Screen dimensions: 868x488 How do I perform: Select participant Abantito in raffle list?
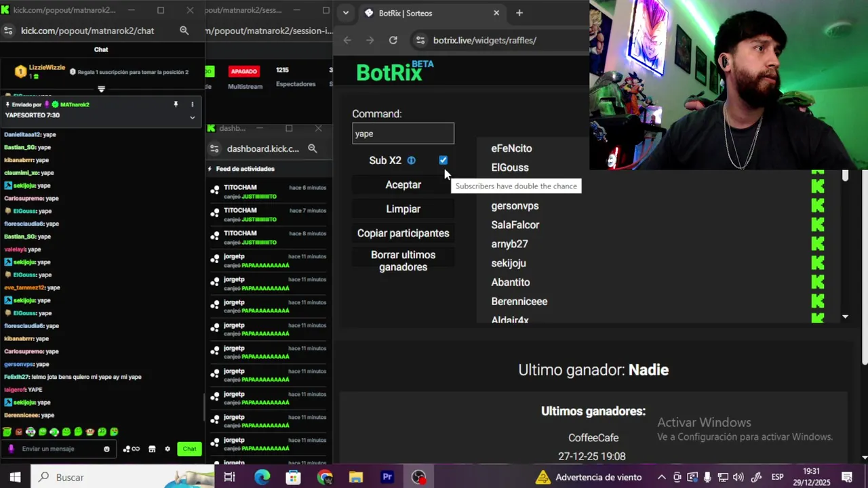point(511,282)
